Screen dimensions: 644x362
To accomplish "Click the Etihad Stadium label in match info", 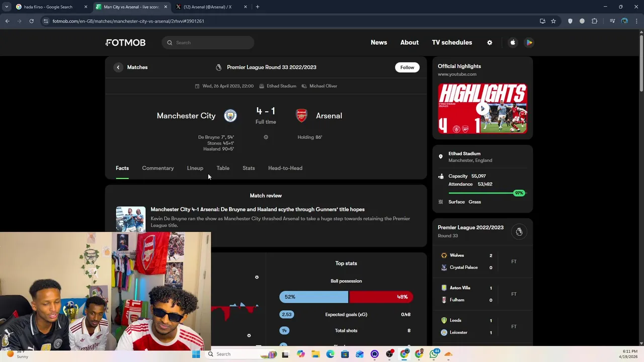I will pos(281,86).
